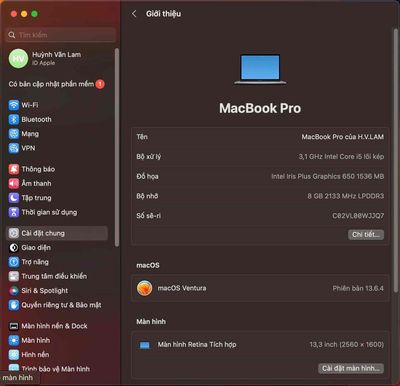The image size is (400, 386).
Task: Click the sidebar scrollbar
Action: click(x=117, y=147)
